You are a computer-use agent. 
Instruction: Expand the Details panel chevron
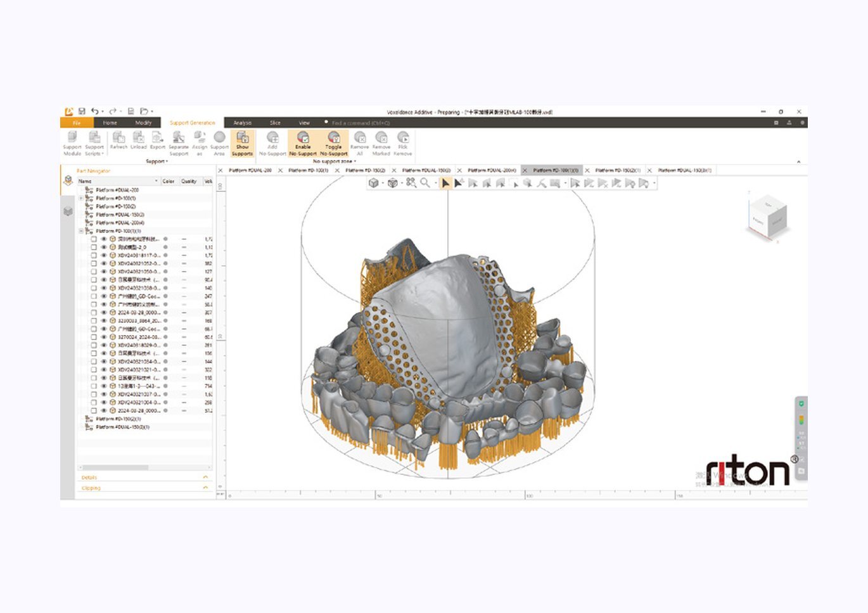point(205,477)
